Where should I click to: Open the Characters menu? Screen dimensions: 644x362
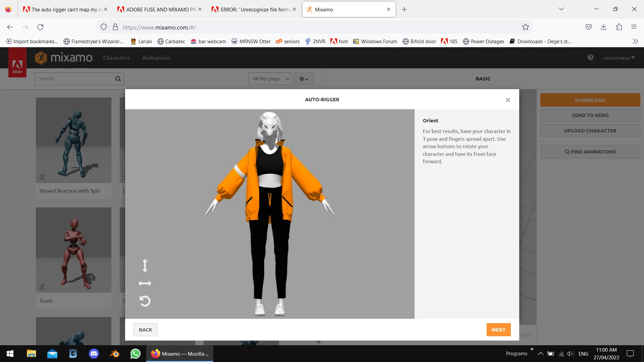click(x=116, y=58)
